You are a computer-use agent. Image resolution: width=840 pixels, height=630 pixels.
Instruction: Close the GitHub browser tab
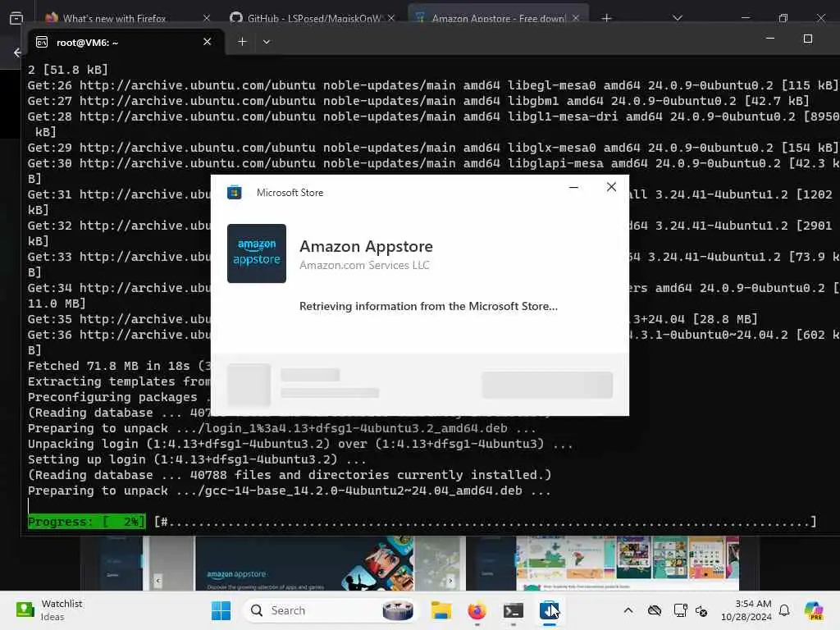[391, 18]
